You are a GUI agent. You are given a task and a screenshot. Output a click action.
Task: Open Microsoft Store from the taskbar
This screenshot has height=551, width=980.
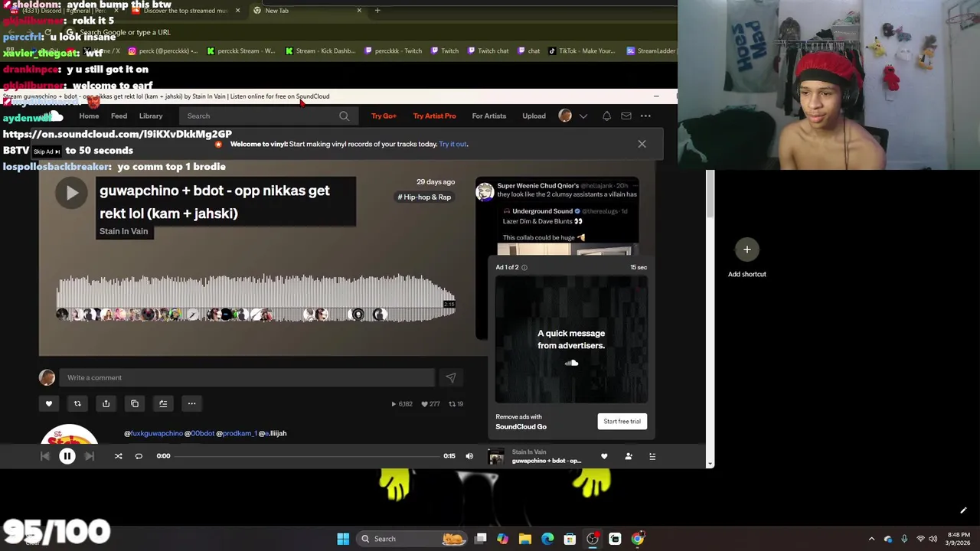point(570,539)
